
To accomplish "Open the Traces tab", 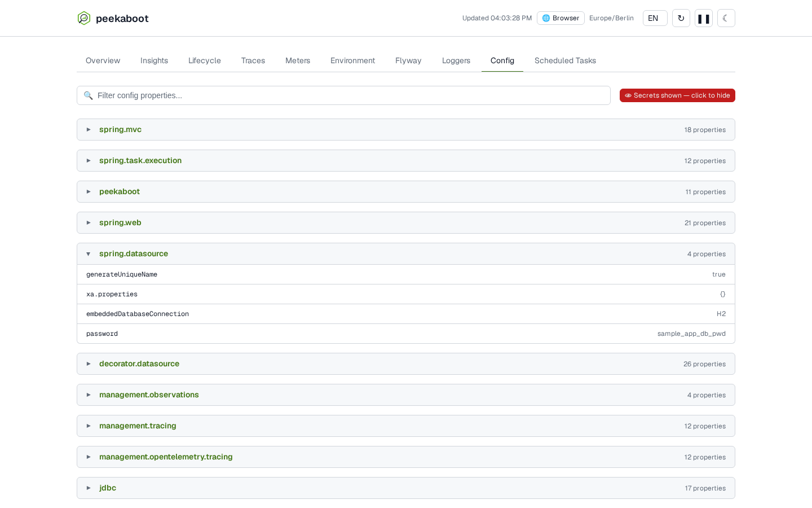I will pos(253,60).
